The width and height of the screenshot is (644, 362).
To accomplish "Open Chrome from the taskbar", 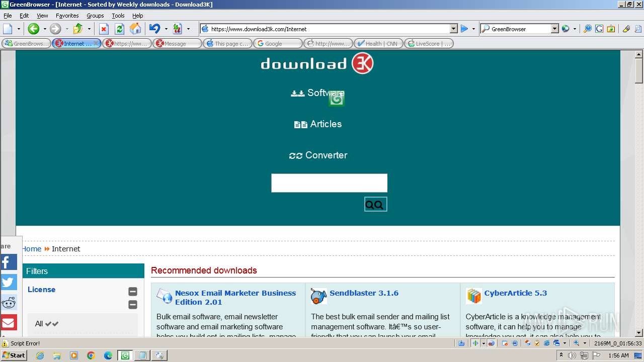I will coord(91,355).
